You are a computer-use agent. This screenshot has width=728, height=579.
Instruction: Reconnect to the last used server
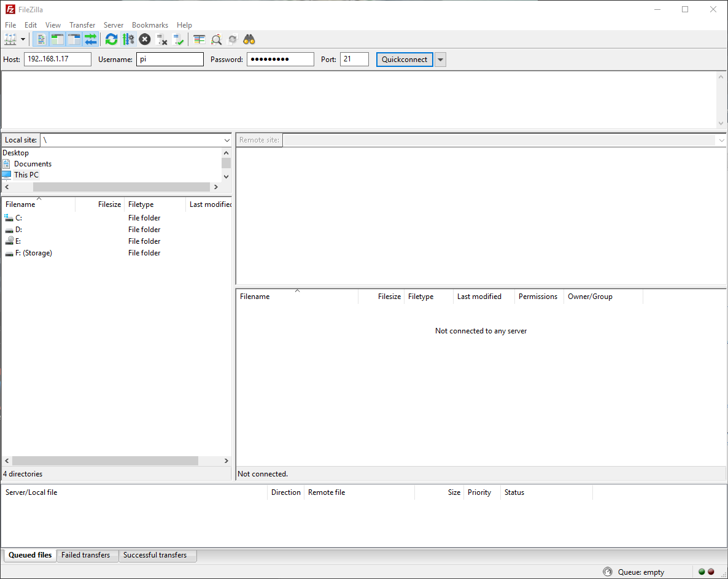(178, 39)
